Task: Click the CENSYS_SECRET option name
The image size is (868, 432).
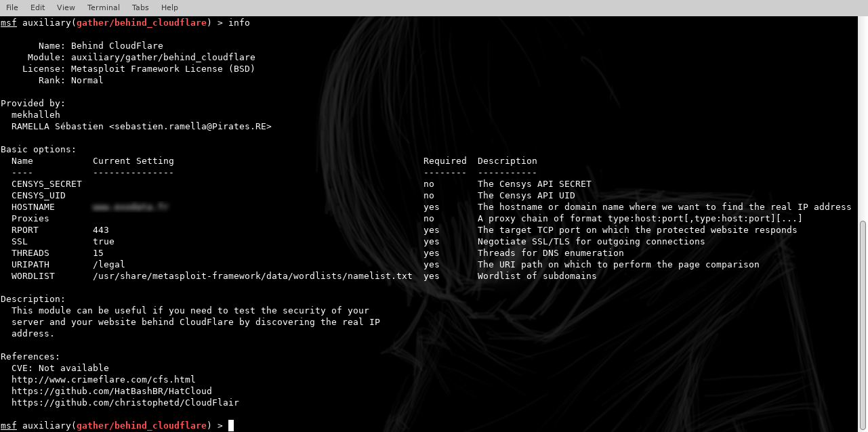Action: click(47, 184)
